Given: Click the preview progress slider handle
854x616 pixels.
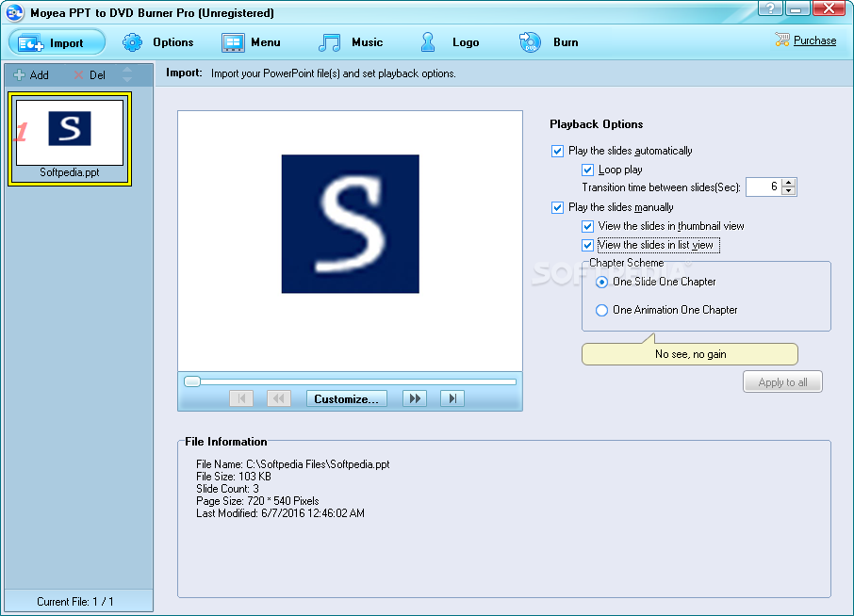Looking at the screenshot, I should [x=191, y=381].
